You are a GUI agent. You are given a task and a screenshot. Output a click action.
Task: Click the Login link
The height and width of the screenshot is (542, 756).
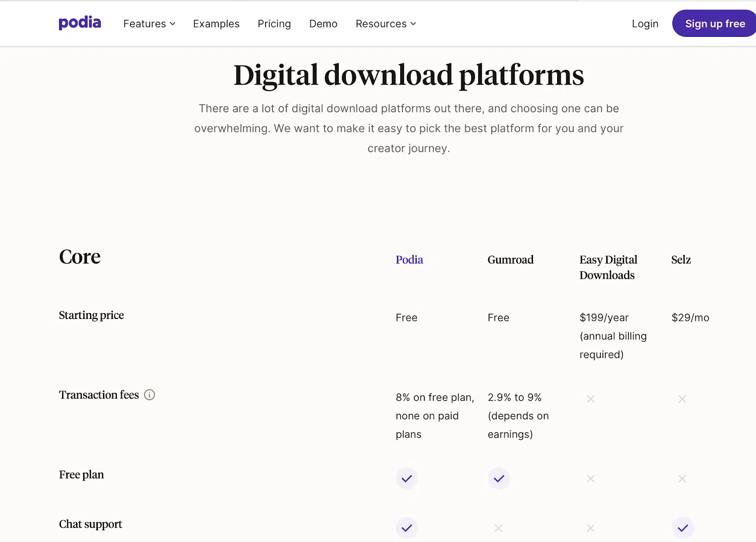click(x=644, y=24)
